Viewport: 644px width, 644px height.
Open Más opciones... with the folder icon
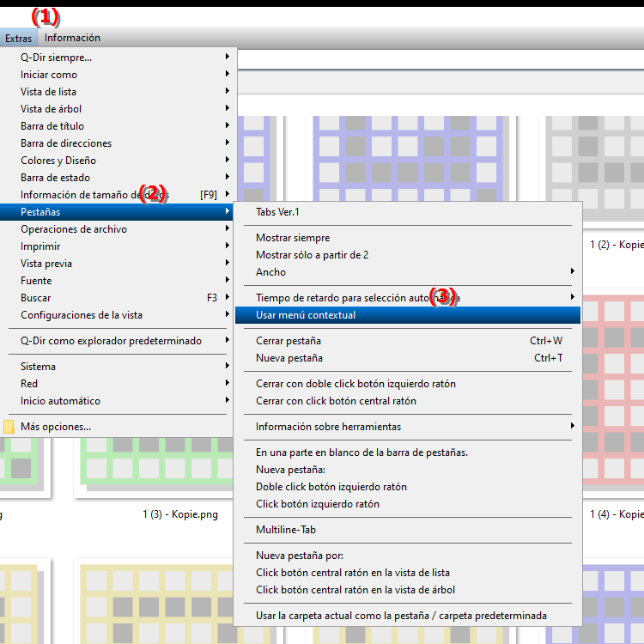coord(118,427)
